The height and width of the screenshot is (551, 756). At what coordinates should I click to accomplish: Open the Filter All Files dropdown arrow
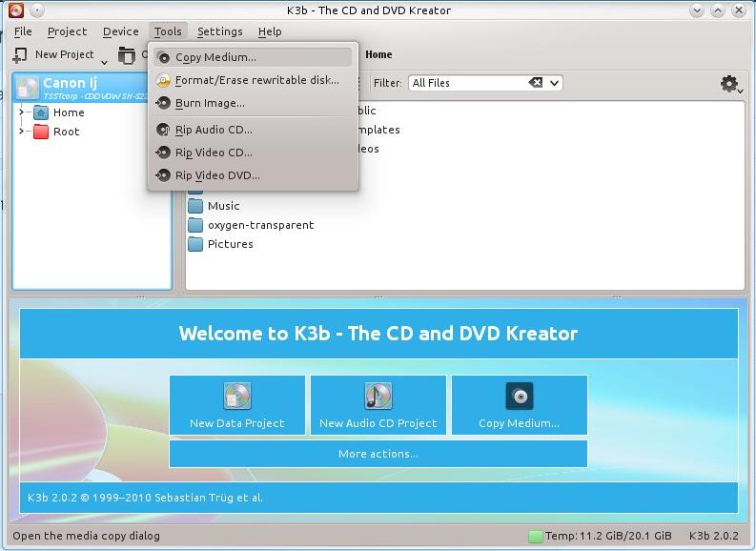tap(555, 83)
